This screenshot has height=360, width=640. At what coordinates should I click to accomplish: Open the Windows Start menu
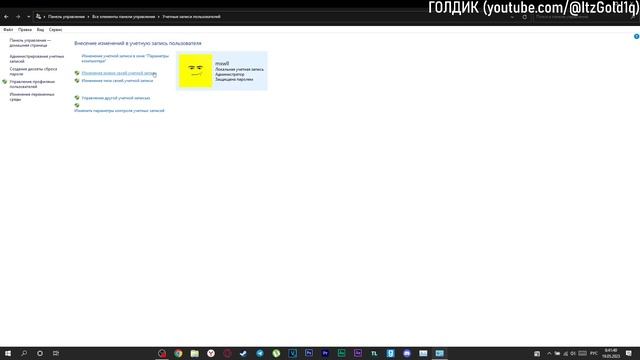pos(8,353)
